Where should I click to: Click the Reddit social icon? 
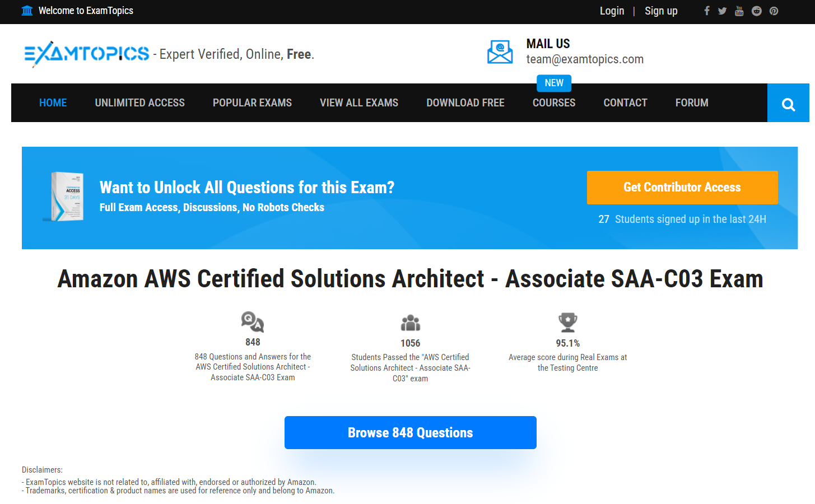click(757, 11)
